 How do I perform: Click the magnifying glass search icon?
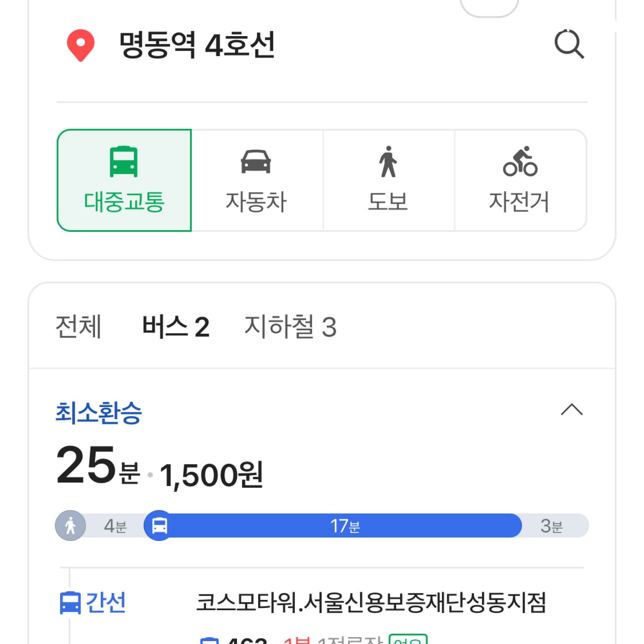point(569,44)
